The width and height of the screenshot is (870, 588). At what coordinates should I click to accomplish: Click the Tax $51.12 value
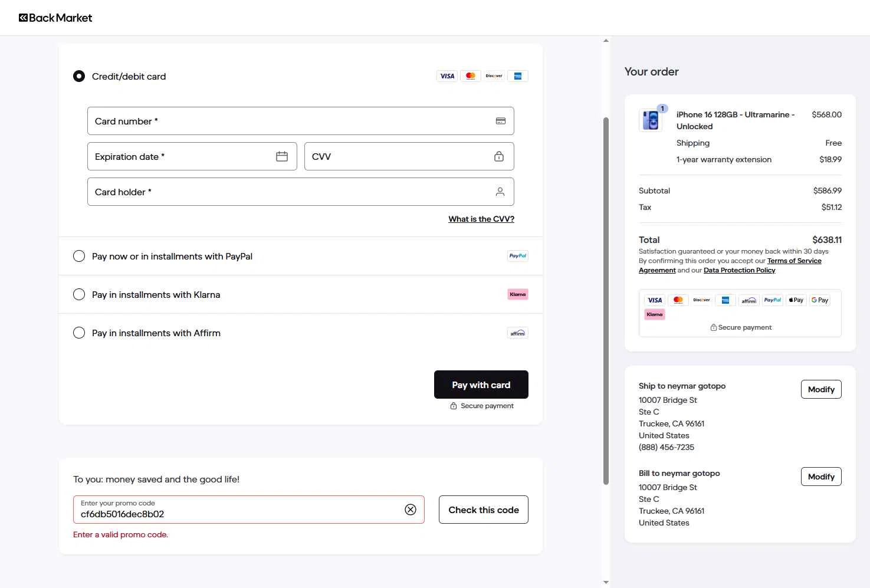[x=832, y=207]
